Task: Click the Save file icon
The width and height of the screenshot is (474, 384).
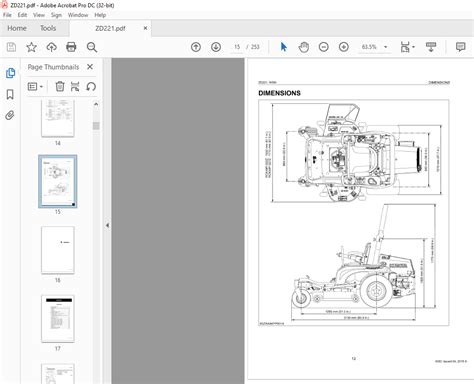Action: [11, 47]
